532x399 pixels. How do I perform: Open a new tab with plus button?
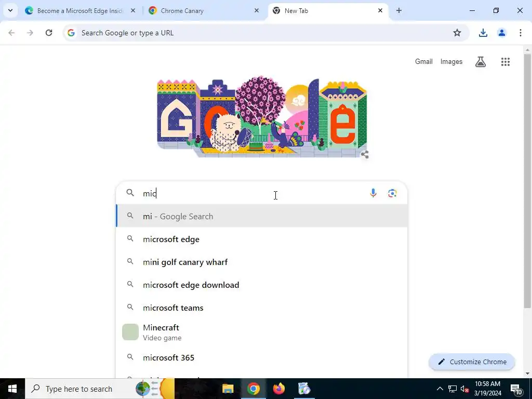[x=399, y=10]
